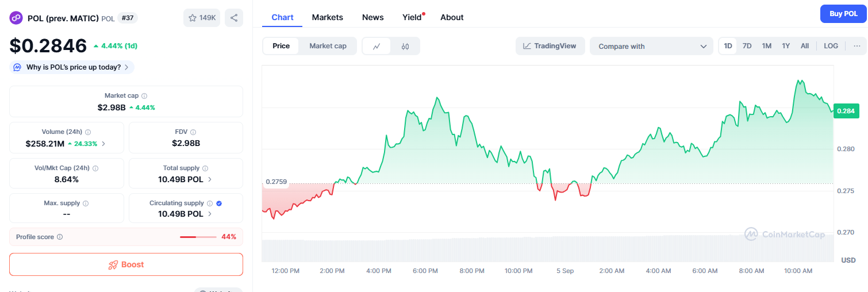Set chart range to All
The width and height of the screenshot is (868, 292).
click(805, 46)
